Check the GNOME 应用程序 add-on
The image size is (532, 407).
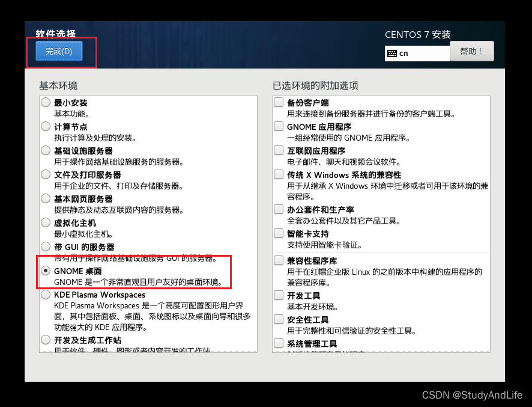pos(279,126)
